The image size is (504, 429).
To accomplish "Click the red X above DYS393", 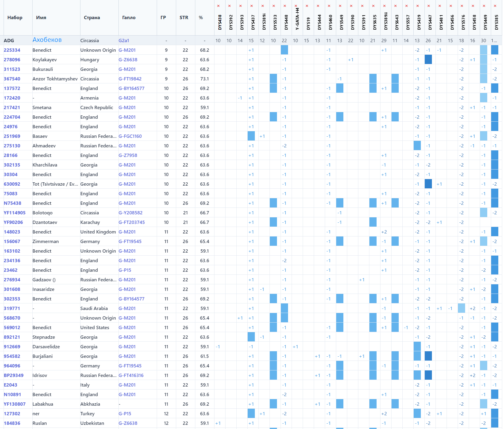I will coord(240,6).
